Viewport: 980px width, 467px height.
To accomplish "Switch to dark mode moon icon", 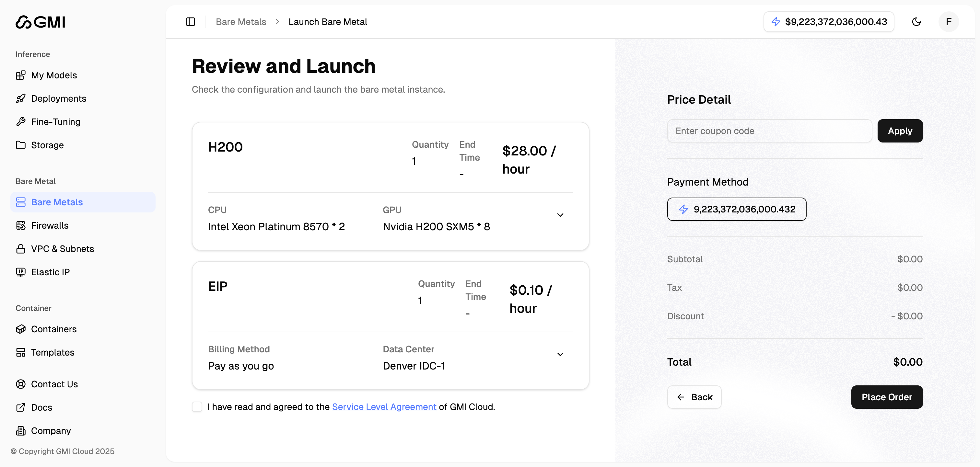I will point(916,22).
